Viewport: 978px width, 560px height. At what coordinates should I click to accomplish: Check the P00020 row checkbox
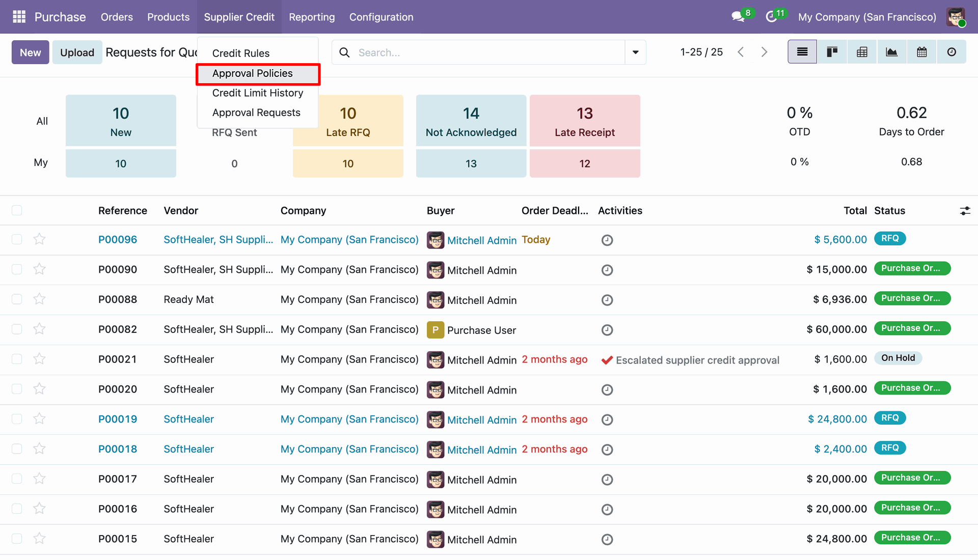coord(17,389)
